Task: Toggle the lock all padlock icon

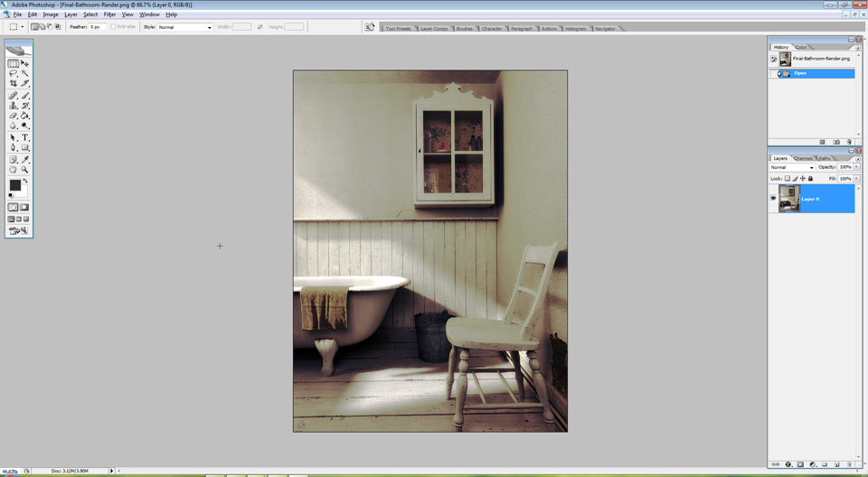Action: tap(810, 179)
